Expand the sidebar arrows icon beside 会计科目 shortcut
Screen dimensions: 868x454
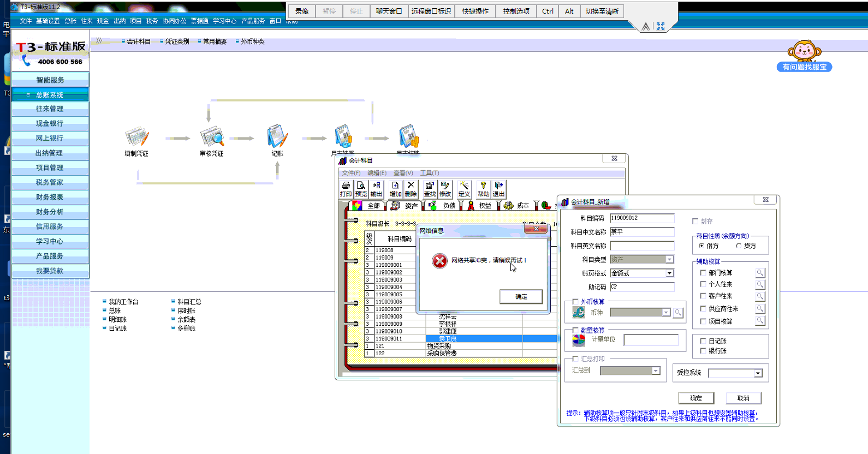[99, 41]
